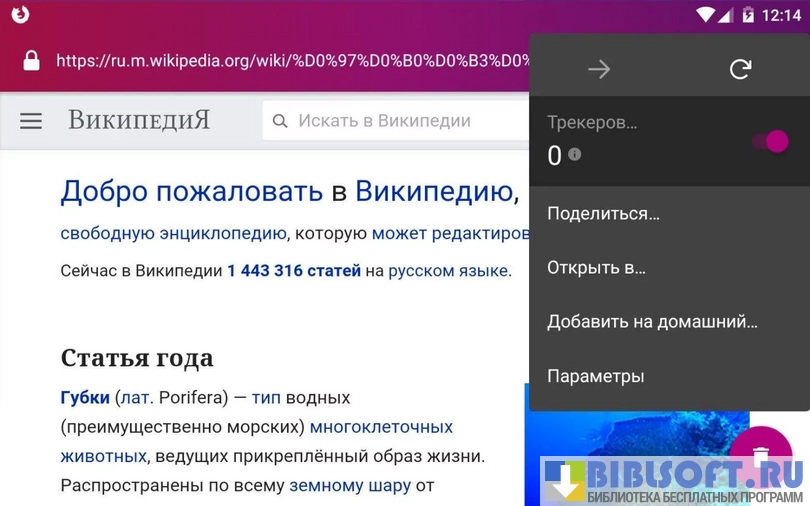This screenshot has height=506, width=810.
Task: Tap the pink trash erase button
Action: coord(760,457)
